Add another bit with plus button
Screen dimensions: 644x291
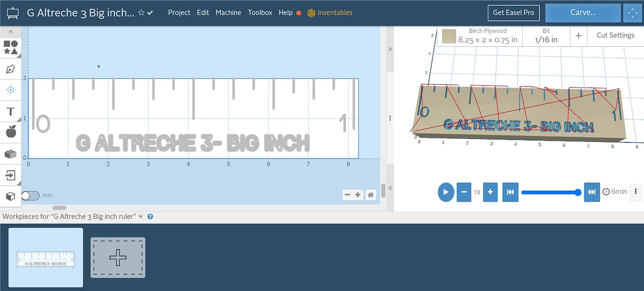tap(579, 35)
